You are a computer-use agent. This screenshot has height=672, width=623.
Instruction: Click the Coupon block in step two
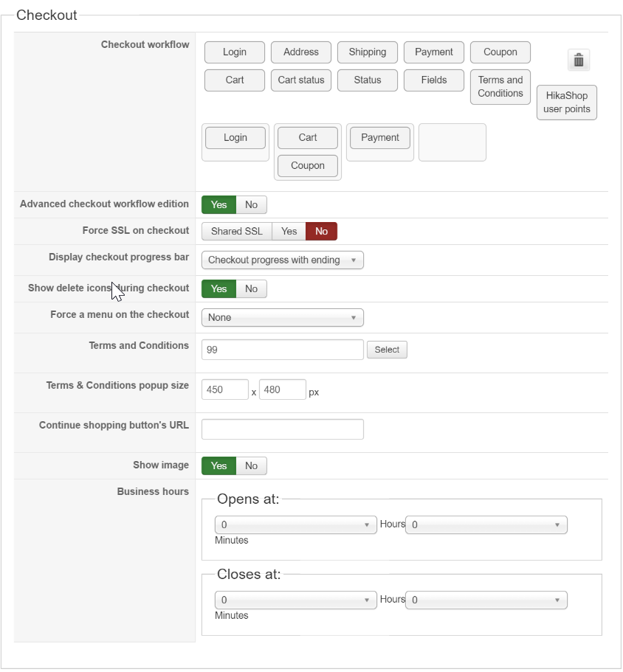pos(308,166)
